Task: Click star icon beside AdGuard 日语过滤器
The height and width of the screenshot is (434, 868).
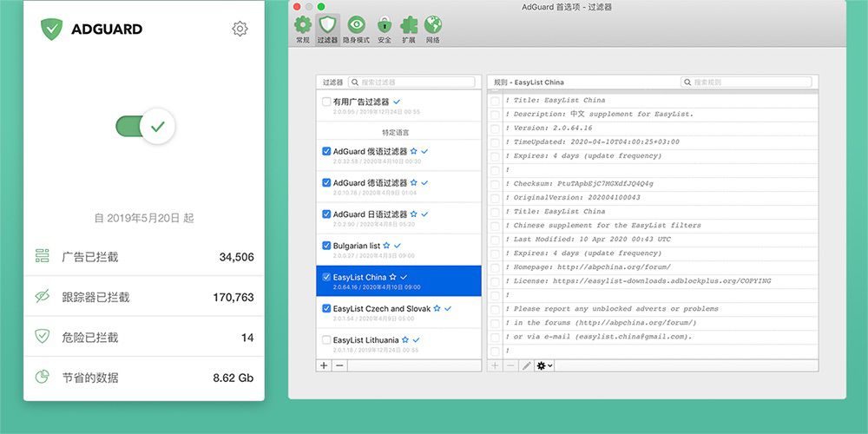Action: [413, 214]
